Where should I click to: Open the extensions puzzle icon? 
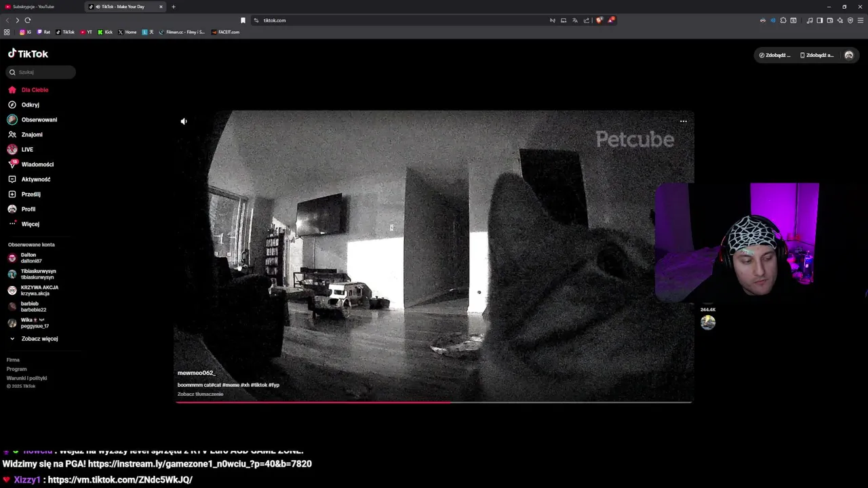(x=783, y=20)
